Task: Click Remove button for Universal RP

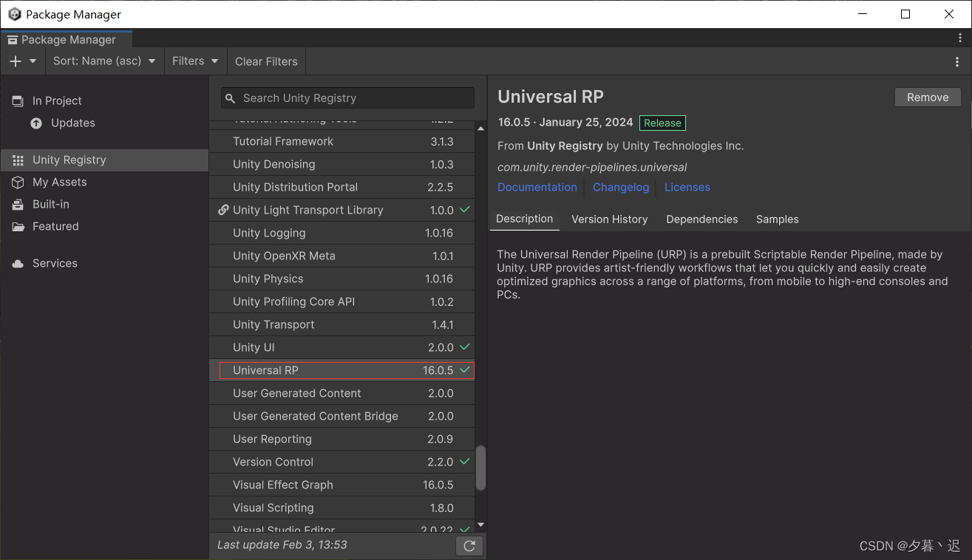Action: click(928, 98)
